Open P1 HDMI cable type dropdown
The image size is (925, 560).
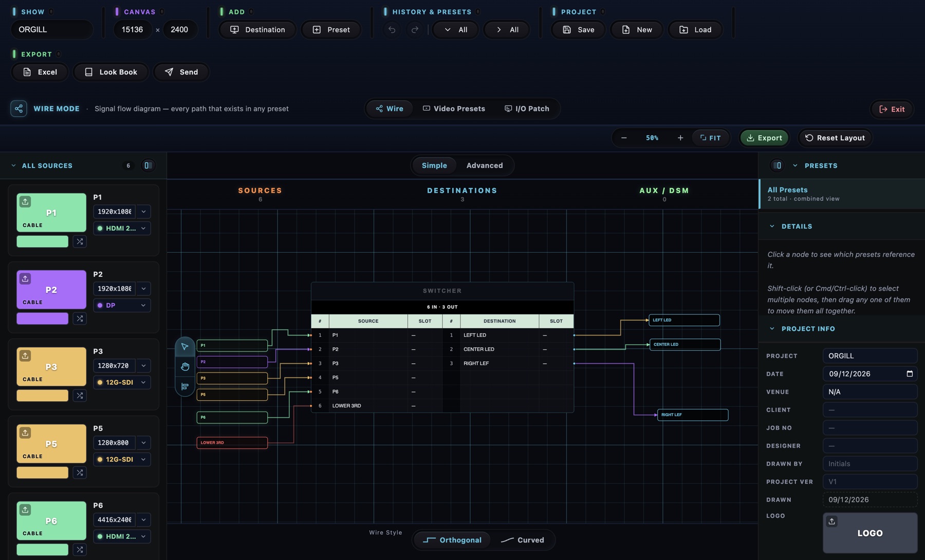[122, 229]
